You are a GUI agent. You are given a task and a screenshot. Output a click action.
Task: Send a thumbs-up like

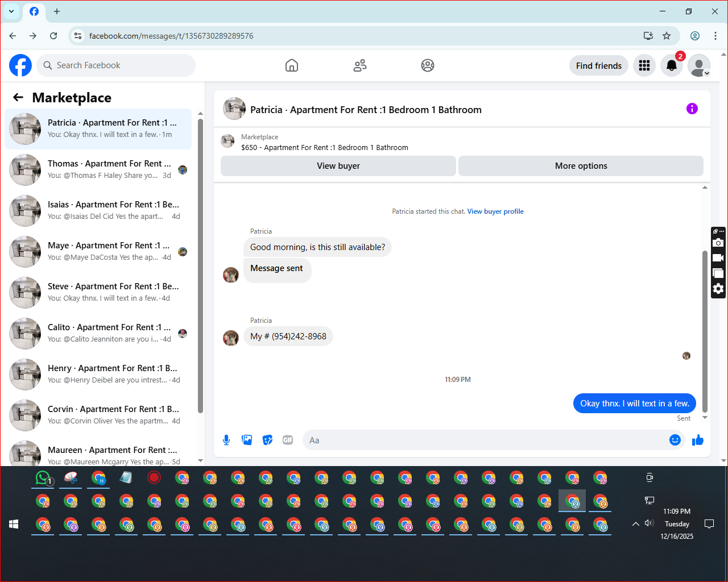tap(698, 440)
